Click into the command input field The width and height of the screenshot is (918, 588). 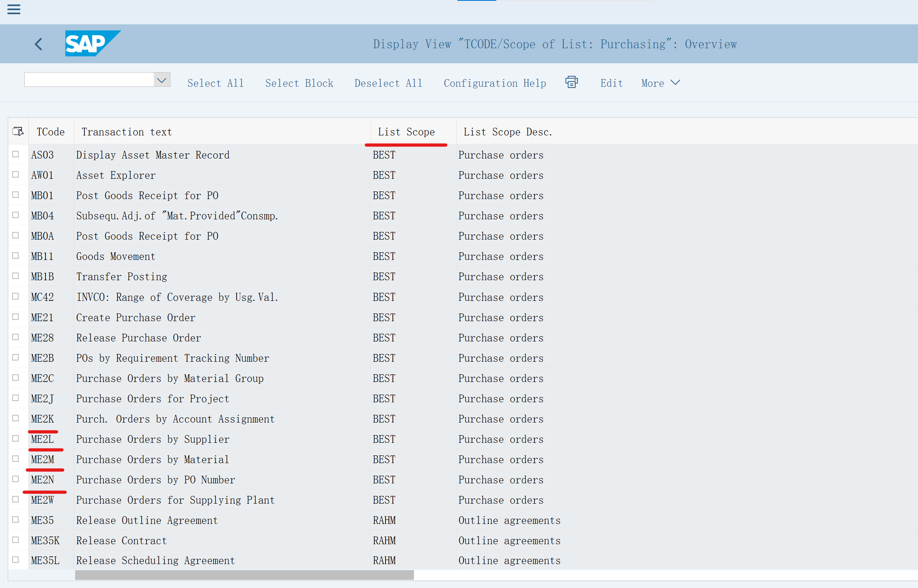pos(89,80)
